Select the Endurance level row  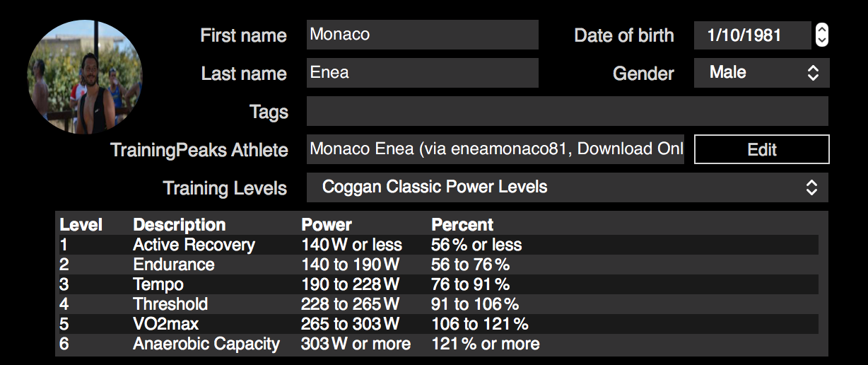pyautogui.click(x=436, y=265)
